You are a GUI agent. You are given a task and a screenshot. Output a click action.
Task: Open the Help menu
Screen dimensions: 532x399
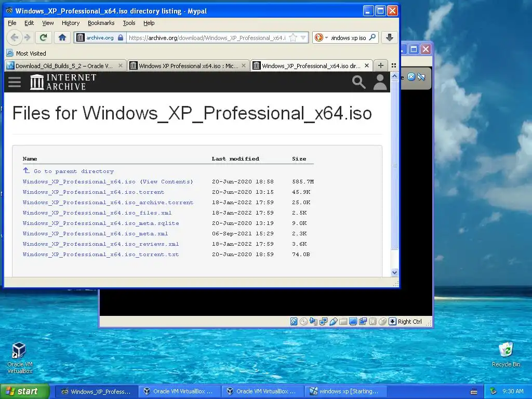pyautogui.click(x=149, y=23)
